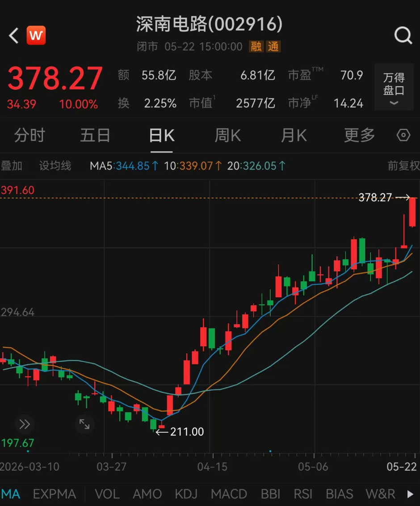Tap MA5 value 344.85

coord(133,166)
